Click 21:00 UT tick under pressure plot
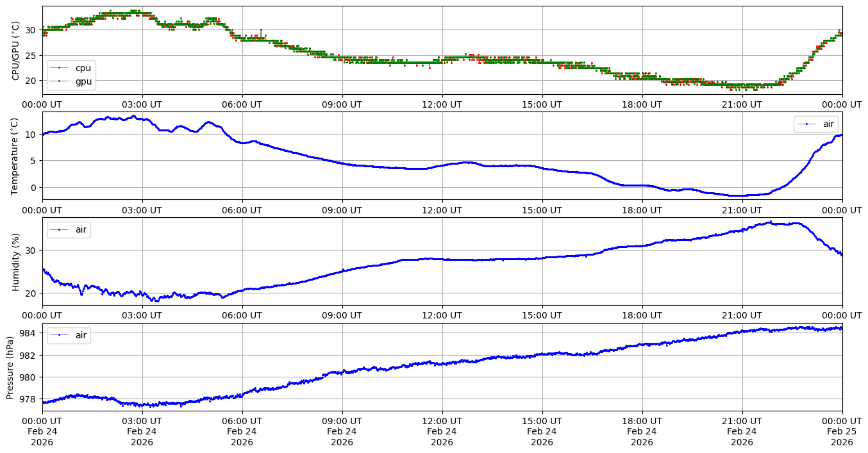The image size is (868, 453). tap(742, 421)
